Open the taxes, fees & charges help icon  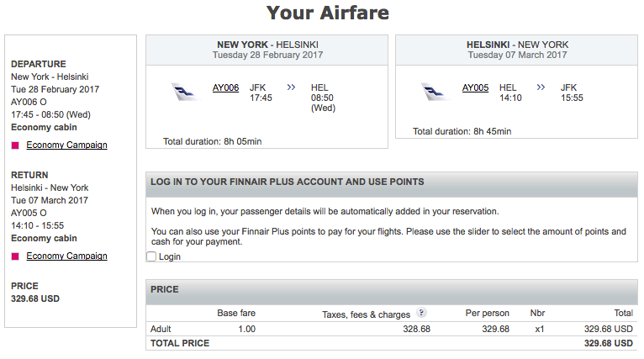[x=421, y=313]
